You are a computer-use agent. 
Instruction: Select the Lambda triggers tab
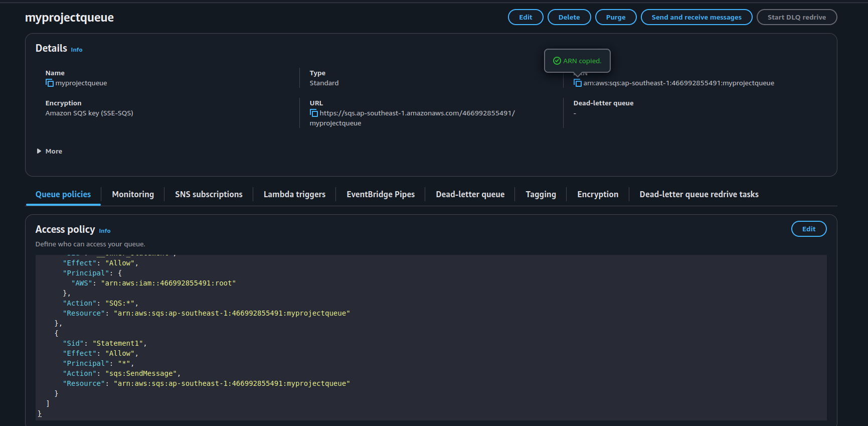[294, 195]
